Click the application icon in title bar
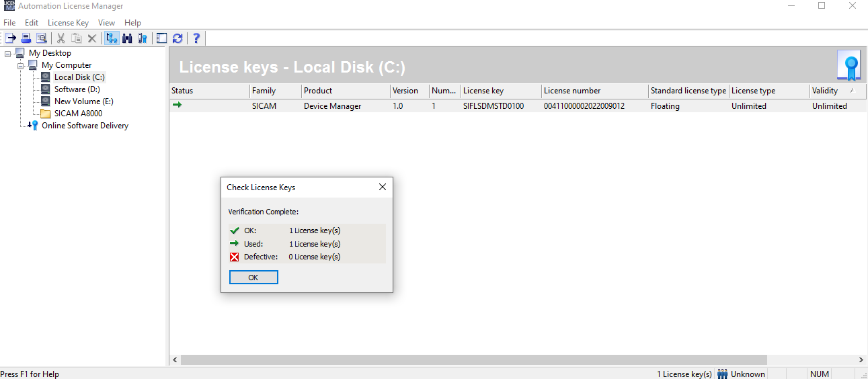Image resolution: width=868 pixels, height=379 pixels. coord(9,5)
